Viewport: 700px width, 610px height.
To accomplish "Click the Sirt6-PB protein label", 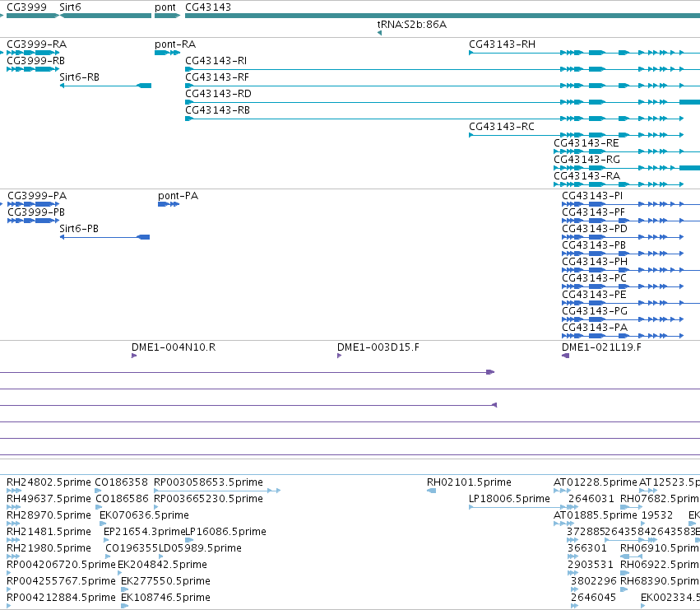I will click(x=79, y=229).
